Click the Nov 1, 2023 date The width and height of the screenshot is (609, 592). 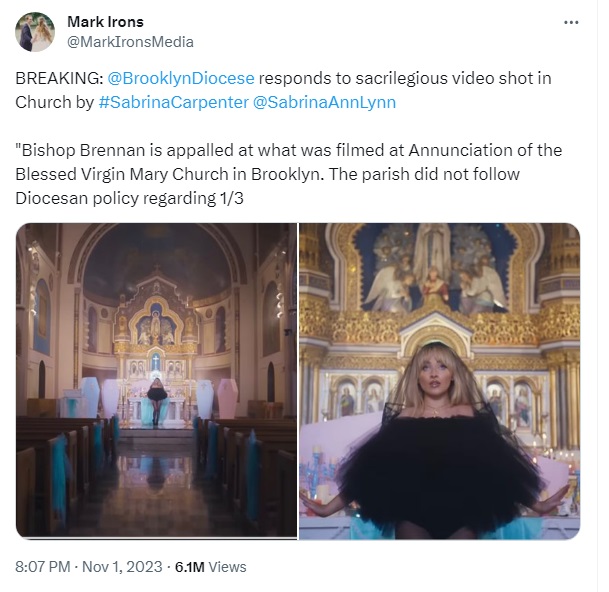[x=122, y=567]
